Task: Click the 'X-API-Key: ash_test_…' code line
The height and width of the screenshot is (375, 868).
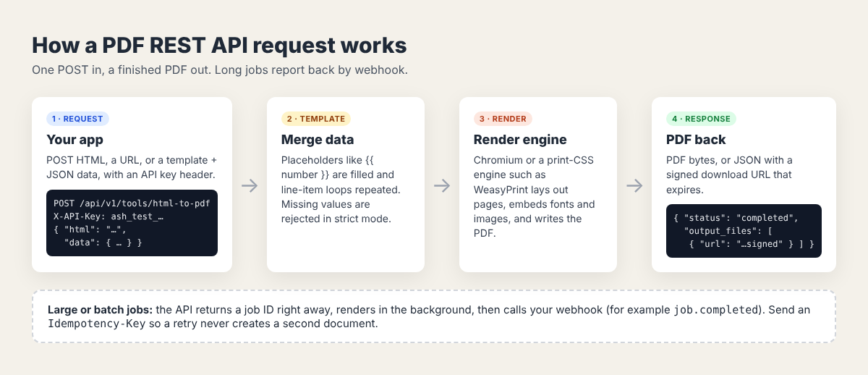Action: click(x=109, y=216)
